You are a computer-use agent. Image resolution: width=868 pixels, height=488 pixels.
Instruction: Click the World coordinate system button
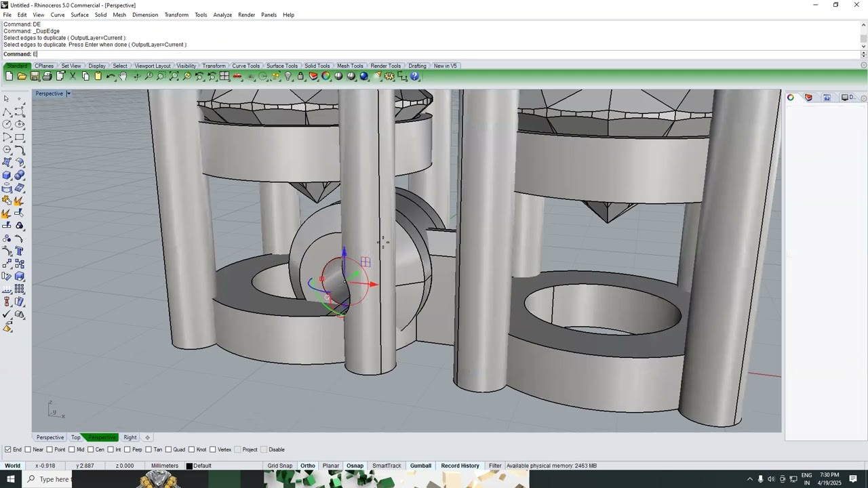point(12,466)
